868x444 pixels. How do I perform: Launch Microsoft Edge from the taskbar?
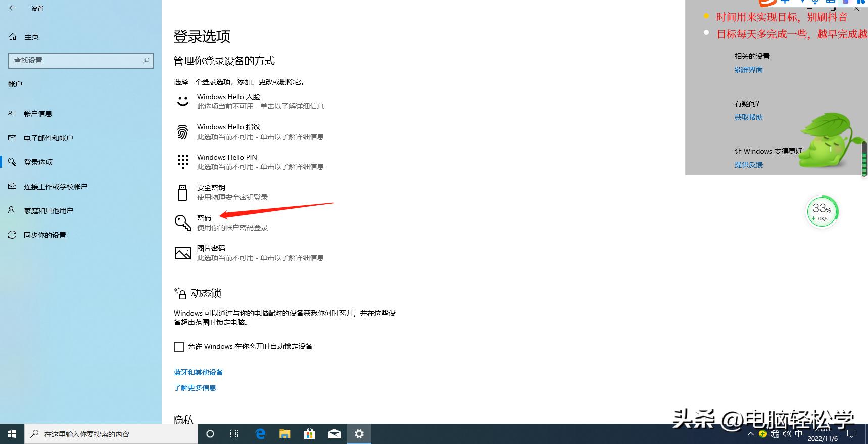click(260, 434)
